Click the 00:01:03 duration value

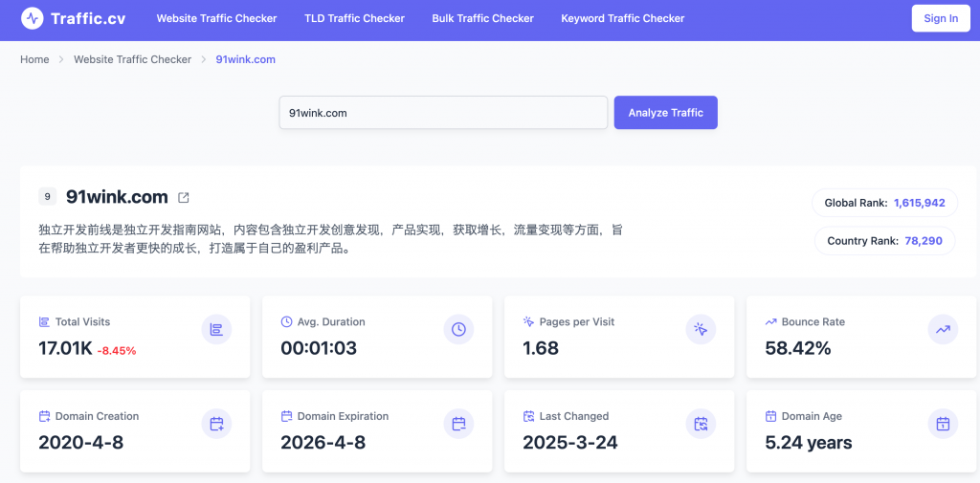click(319, 348)
